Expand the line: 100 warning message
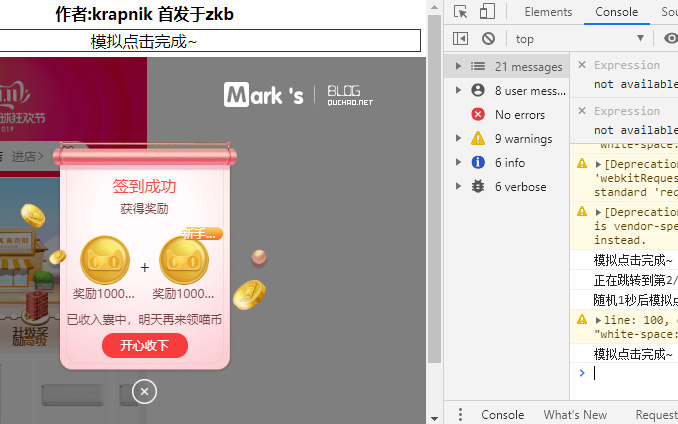Screen dimensions: 678x424 point(598,320)
